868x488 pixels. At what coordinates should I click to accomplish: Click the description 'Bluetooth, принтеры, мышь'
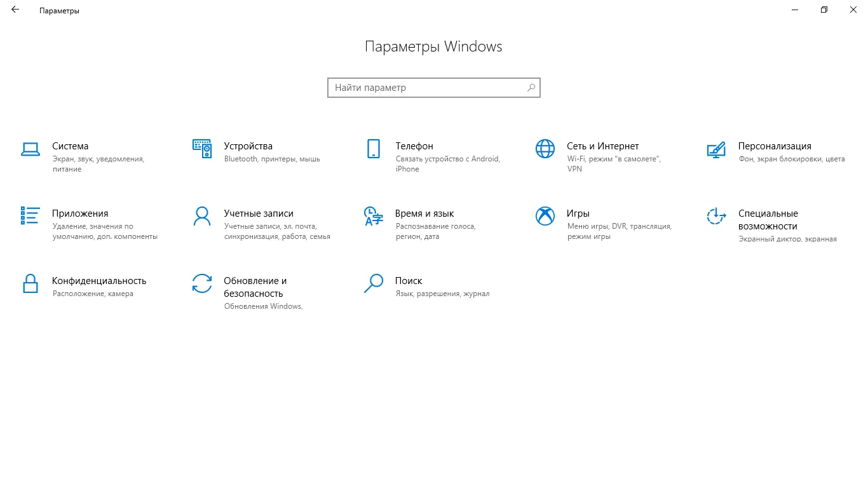pos(272,159)
